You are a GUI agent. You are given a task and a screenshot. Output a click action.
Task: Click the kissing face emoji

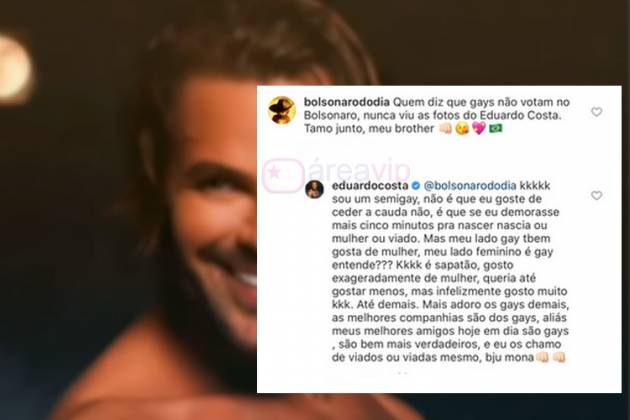click(x=462, y=129)
